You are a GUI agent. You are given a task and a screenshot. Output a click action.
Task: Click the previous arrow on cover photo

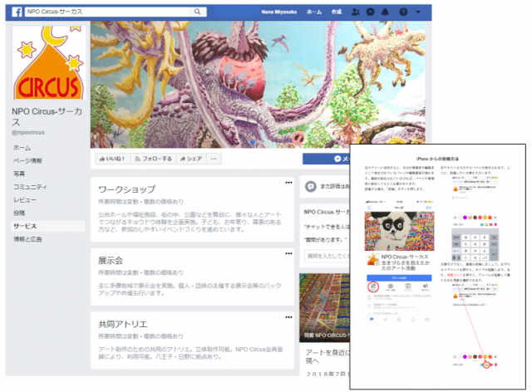(x=98, y=90)
